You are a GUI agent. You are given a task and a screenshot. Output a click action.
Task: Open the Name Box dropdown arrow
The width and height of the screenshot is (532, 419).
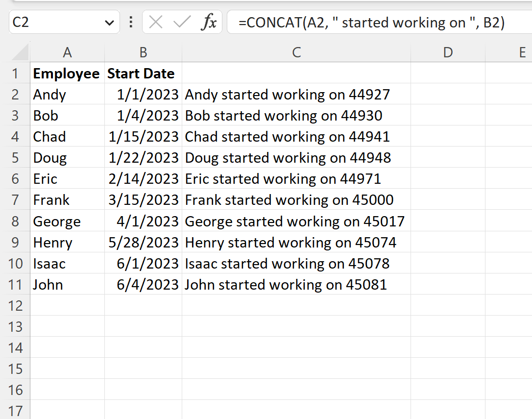point(110,22)
